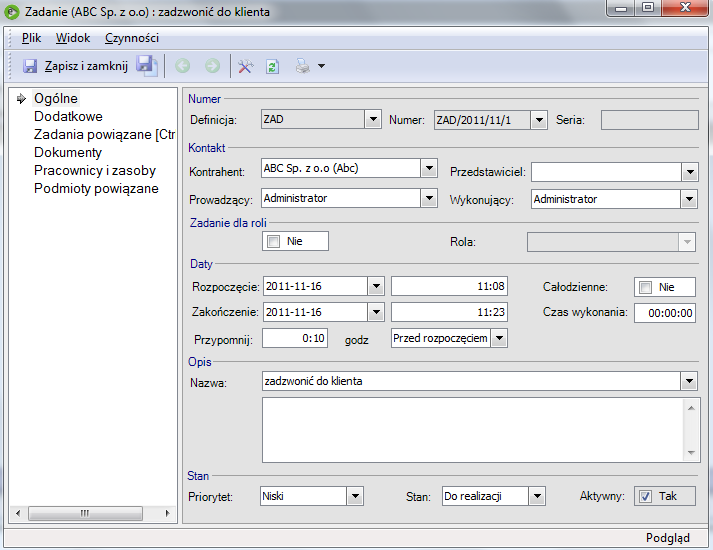Image resolution: width=713 pixels, height=550 pixels.
Task: Click the Czas wykonania field
Action: click(665, 313)
